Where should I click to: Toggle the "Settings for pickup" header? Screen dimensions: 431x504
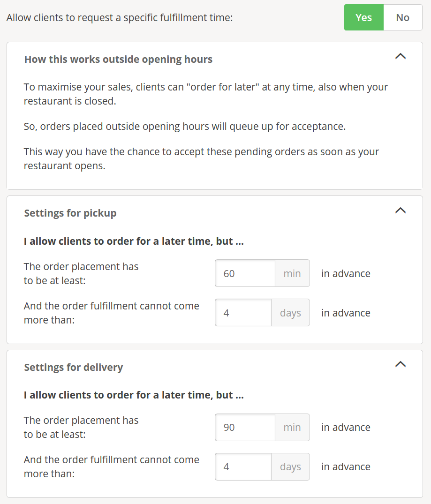[x=70, y=213]
